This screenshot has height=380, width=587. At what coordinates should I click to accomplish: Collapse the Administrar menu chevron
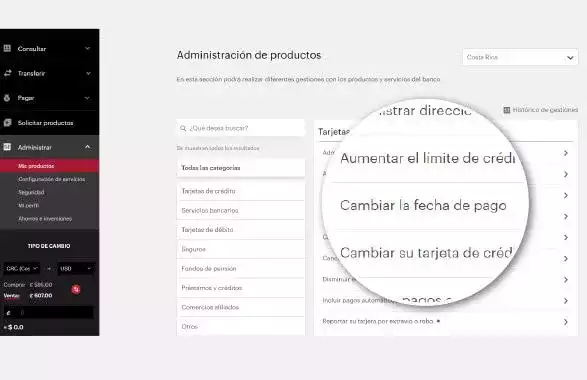[88, 147]
